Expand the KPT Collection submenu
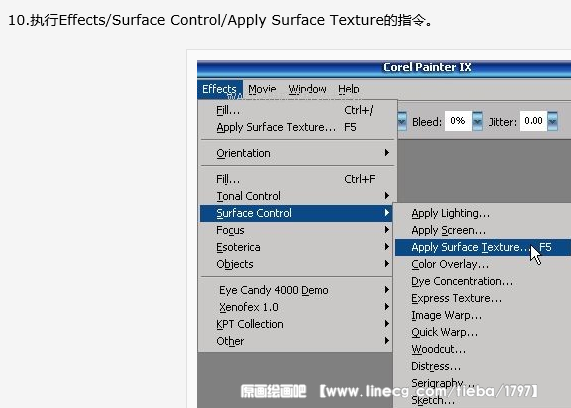 (296, 324)
